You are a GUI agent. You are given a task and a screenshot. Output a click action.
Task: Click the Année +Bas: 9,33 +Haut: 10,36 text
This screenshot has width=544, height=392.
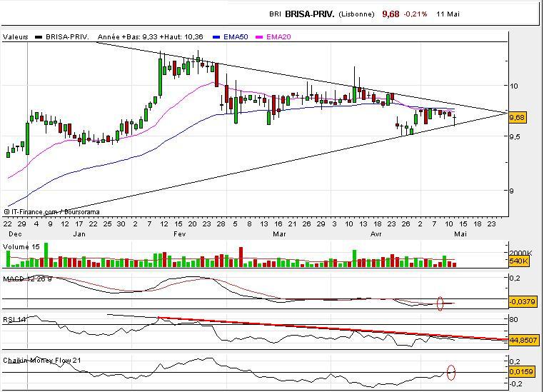click(x=150, y=36)
